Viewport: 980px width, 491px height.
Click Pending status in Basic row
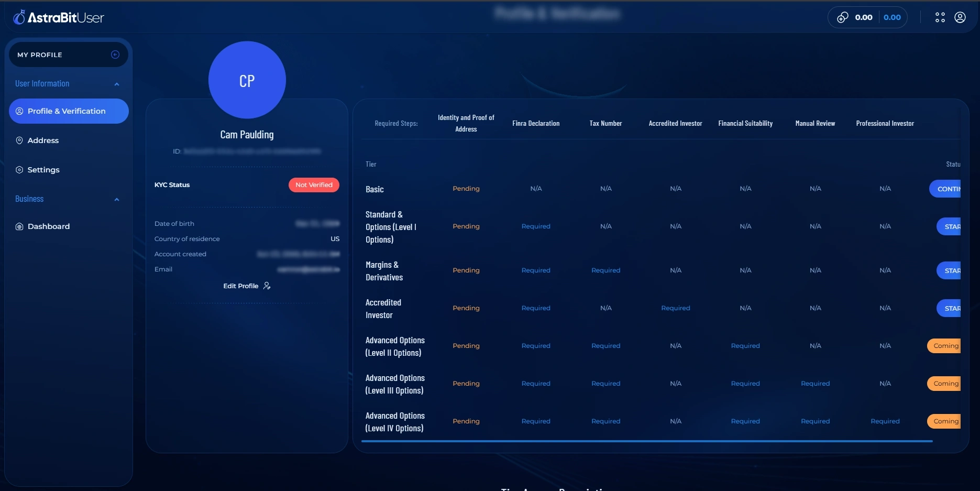click(466, 189)
